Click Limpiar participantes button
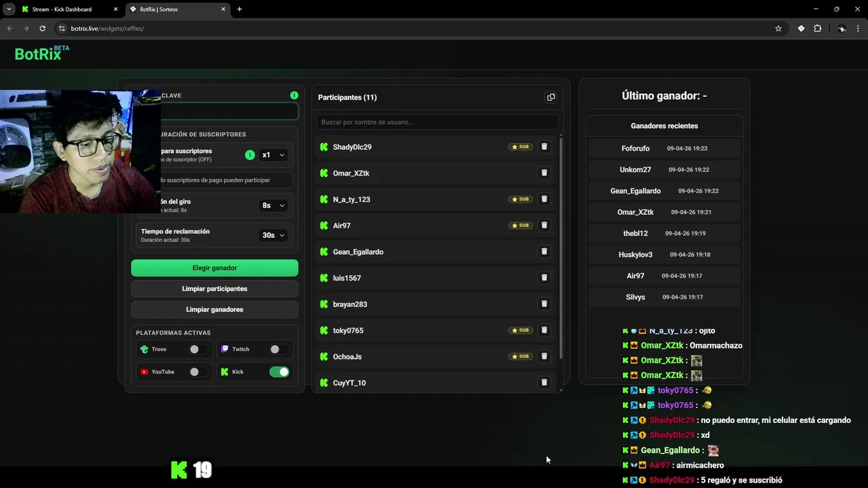 (x=214, y=289)
